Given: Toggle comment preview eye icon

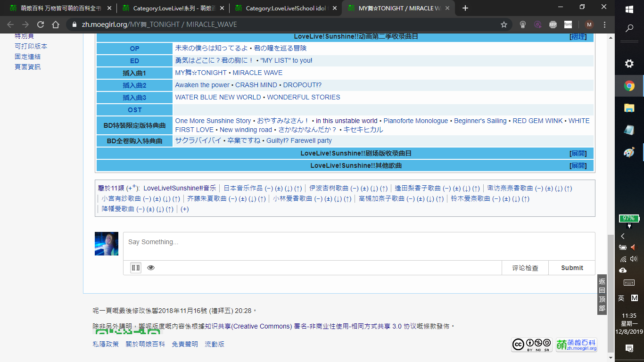Looking at the screenshot, I should coord(151,268).
